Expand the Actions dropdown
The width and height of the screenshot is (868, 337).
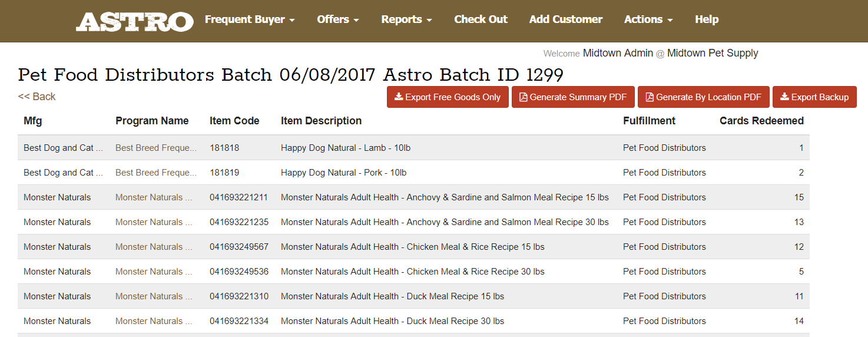648,19
